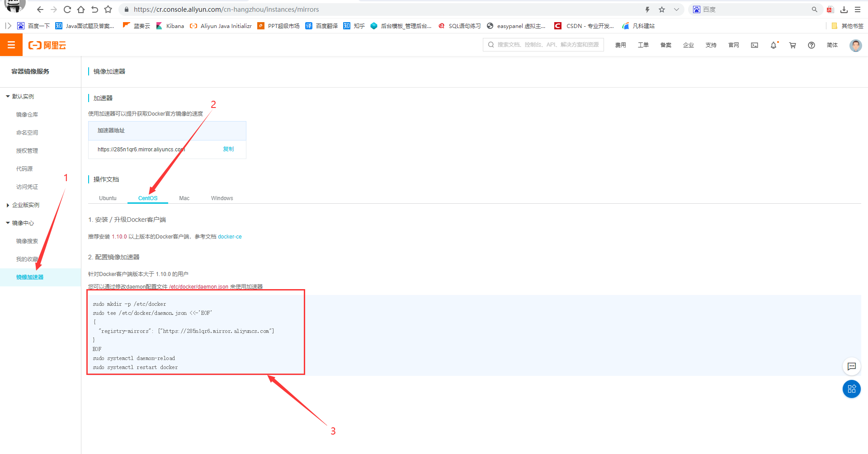Open the docker-ce documentation link

pyautogui.click(x=230, y=237)
